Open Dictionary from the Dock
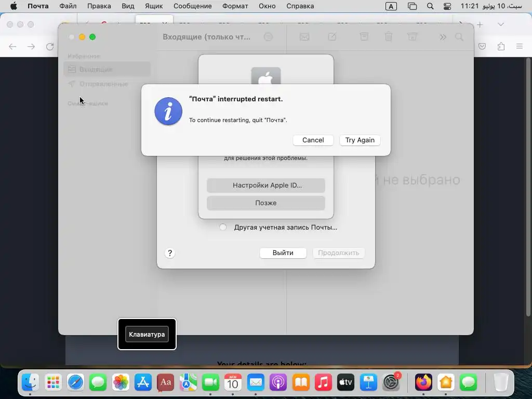Viewport: 532px width, 399px height. pyautogui.click(x=166, y=382)
